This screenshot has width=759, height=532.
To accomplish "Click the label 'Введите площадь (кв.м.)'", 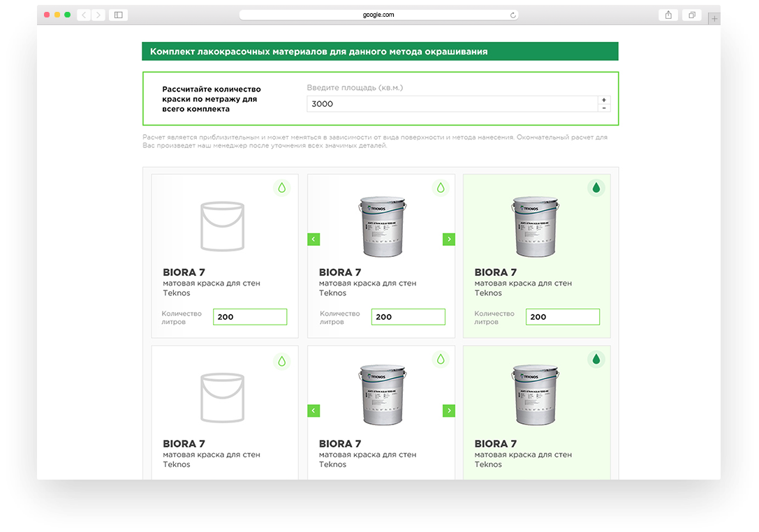I will [355, 87].
